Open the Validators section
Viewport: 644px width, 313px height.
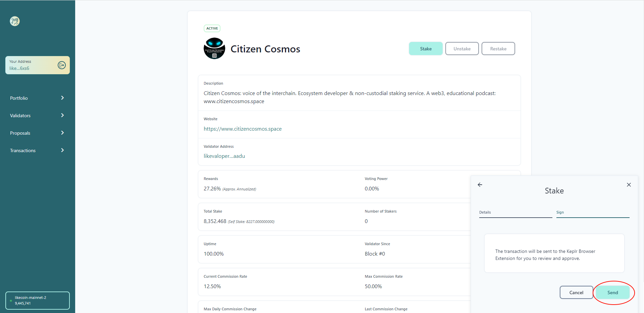pyautogui.click(x=20, y=116)
